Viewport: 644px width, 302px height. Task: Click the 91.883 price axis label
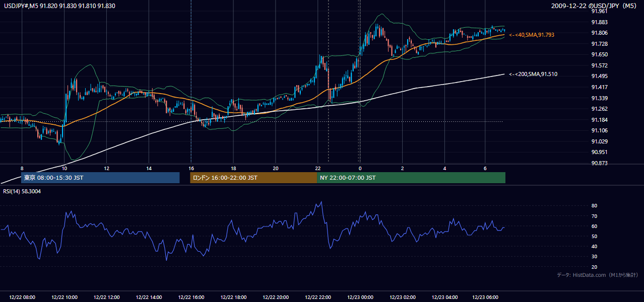coord(599,22)
